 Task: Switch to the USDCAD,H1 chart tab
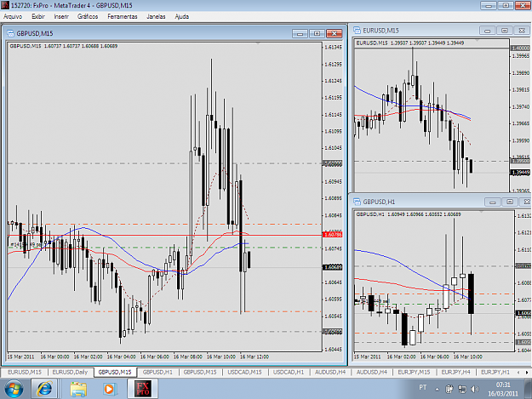289,372
